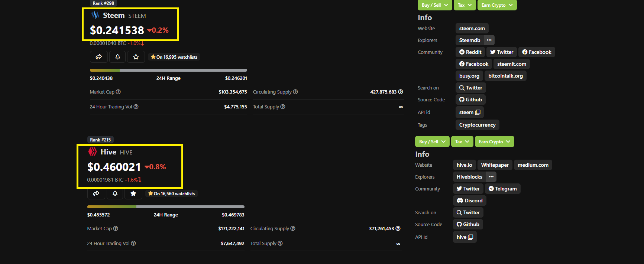The width and height of the screenshot is (644, 264).
Task: Click Hive's $7,647,492 trading volume
Action: [233, 243]
